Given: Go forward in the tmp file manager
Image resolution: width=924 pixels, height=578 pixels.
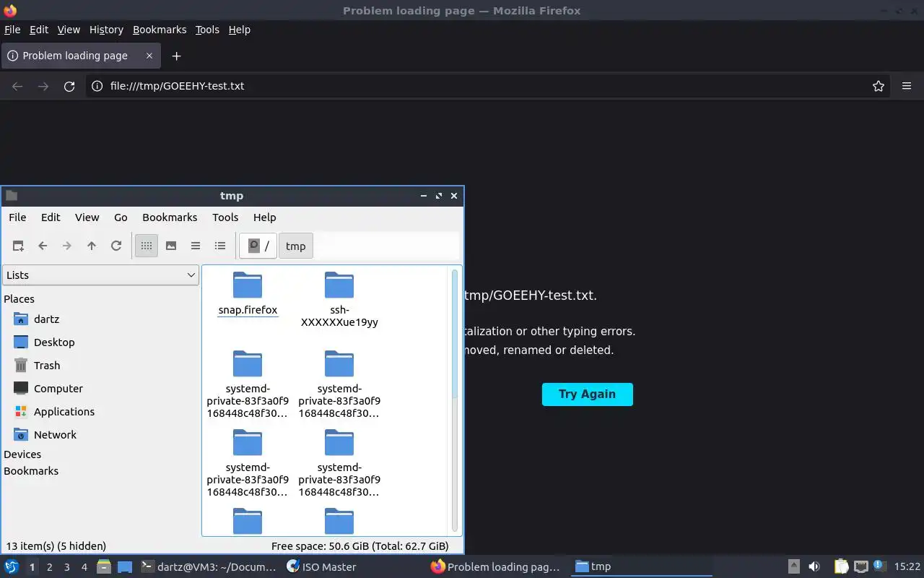Looking at the screenshot, I should coord(67,246).
